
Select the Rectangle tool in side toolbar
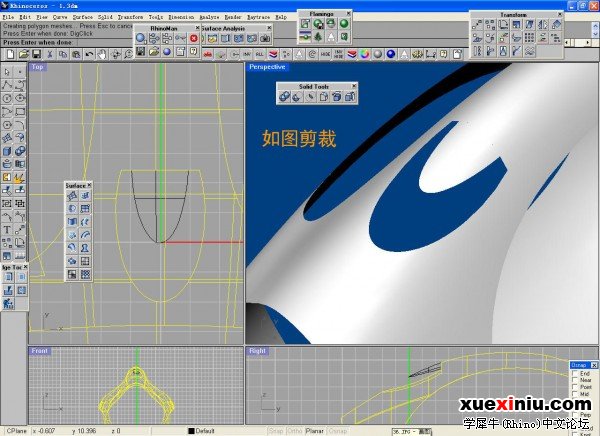pos(20,111)
